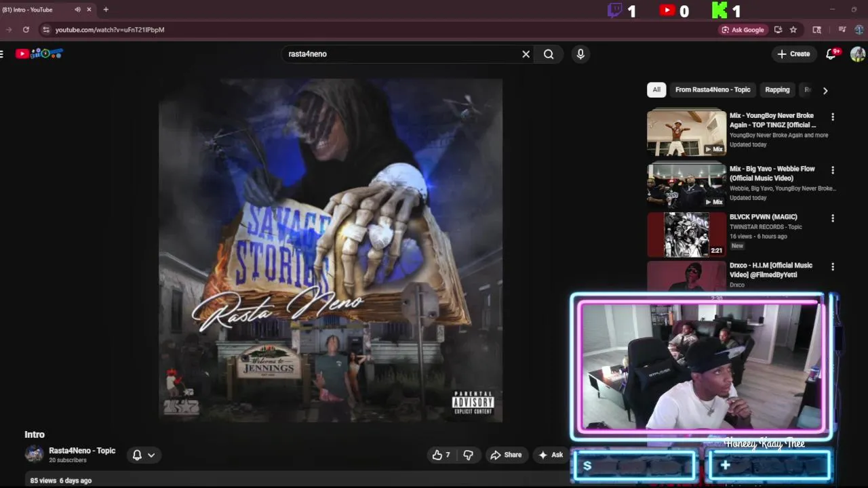The width and height of the screenshot is (868, 488).
Task: Install app icon in address bar
Action: coord(778,30)
